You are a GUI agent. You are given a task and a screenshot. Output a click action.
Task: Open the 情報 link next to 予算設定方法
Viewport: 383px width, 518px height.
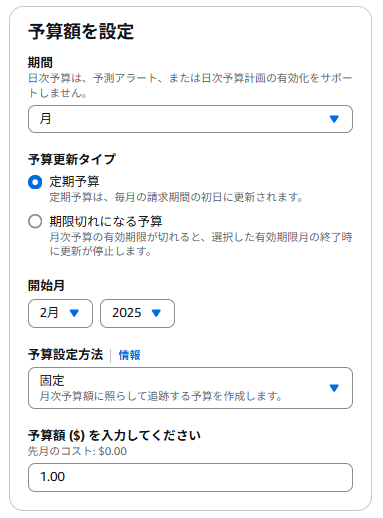130,355
